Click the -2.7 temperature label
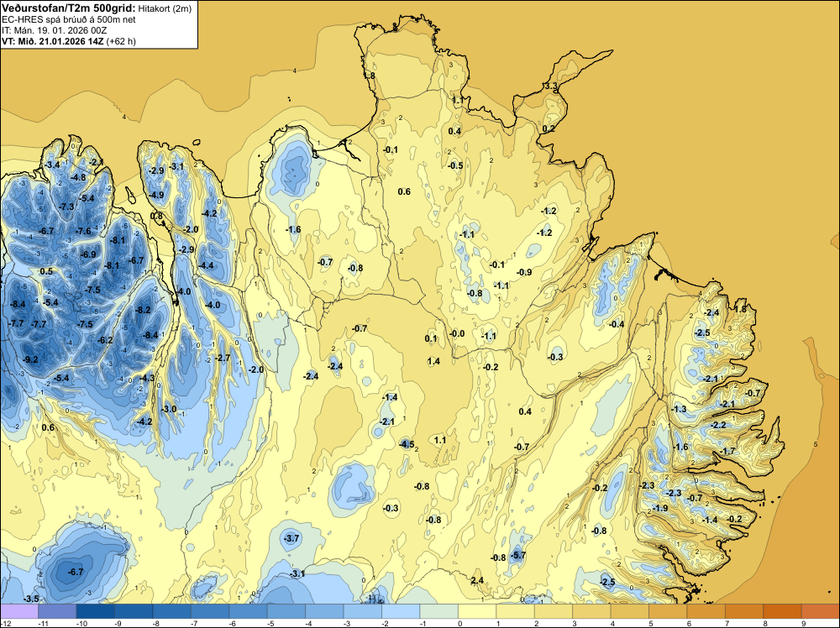This screenshot has width=840, height=628. click(223, 358)
